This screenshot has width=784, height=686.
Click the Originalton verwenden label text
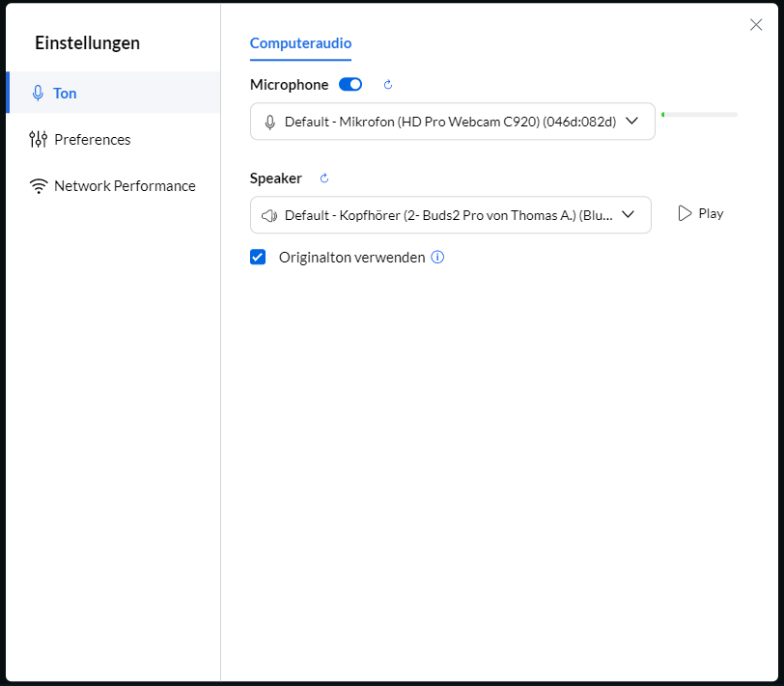click(x=351, y=258)
